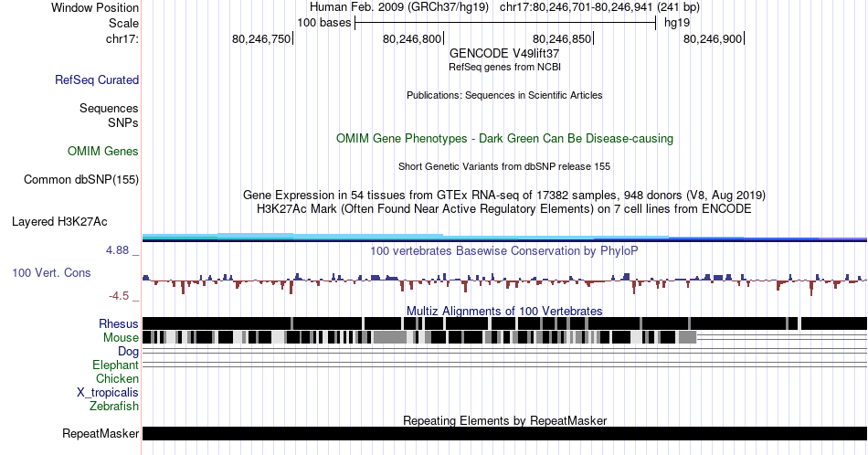The height and width of the screenshot is (455, 868).
Task: Select the X_tropicalis alignment row label
Action: click(108, 393)
